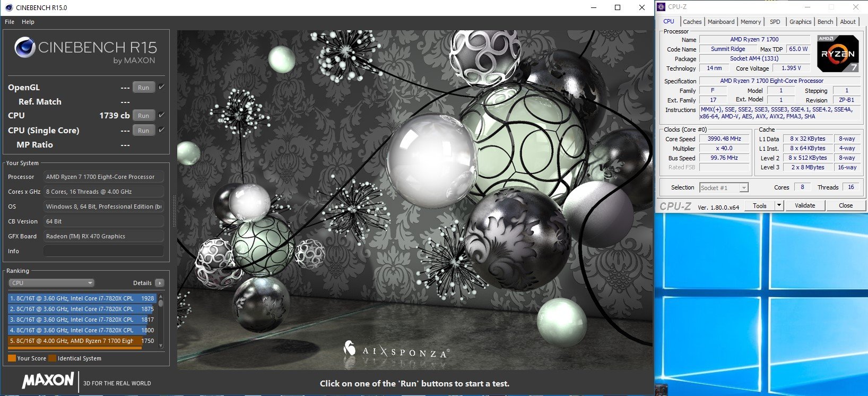Switch to the SPD tab in CPU-Z
868x396 pixels.
[775, 22]
